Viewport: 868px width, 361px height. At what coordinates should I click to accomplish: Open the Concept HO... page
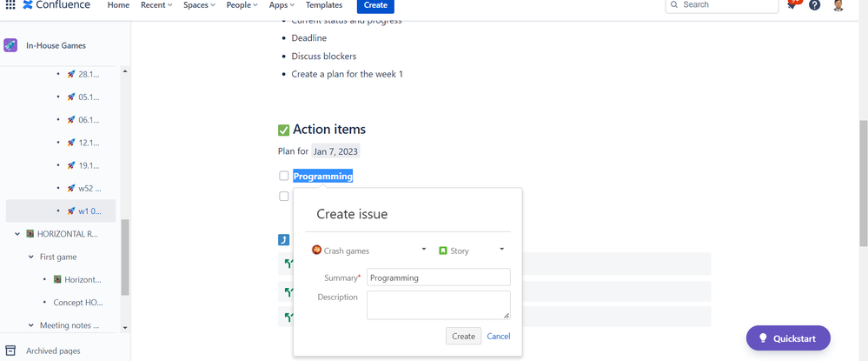tap(78, 302)
